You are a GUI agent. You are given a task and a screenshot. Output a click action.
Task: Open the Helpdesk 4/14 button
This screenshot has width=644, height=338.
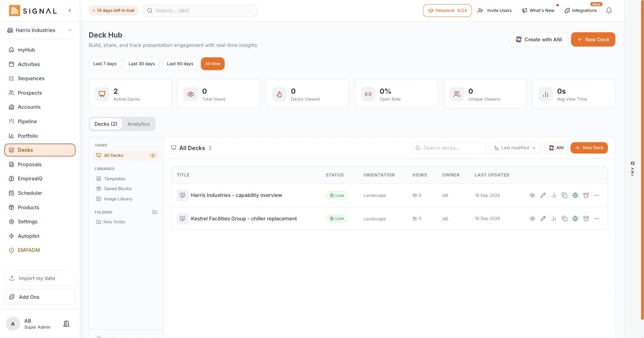tap(447, 10)
